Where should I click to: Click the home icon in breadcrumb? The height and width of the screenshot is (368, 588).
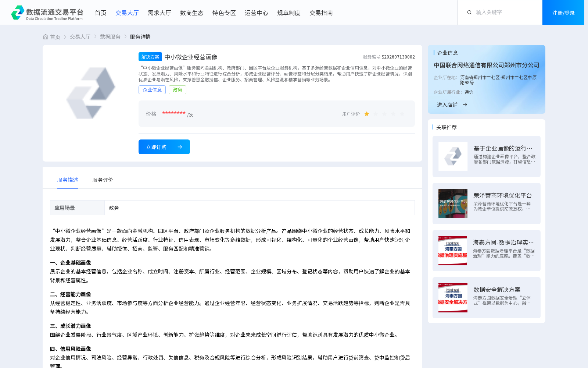(46, 37)
